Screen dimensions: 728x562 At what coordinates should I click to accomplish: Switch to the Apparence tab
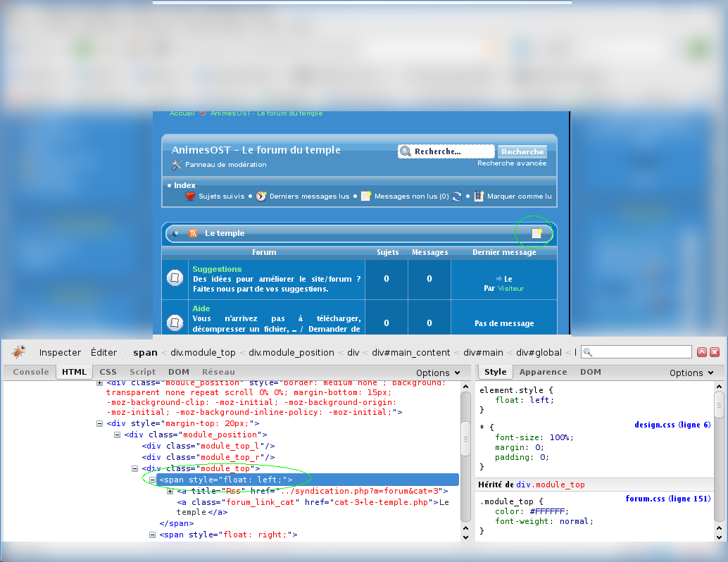pos(543,372)
